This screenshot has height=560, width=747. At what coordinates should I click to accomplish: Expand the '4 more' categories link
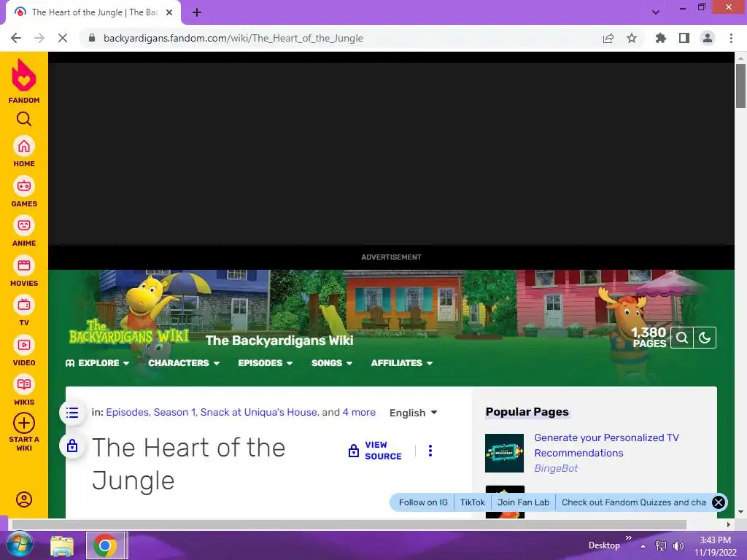coord(359,413)
